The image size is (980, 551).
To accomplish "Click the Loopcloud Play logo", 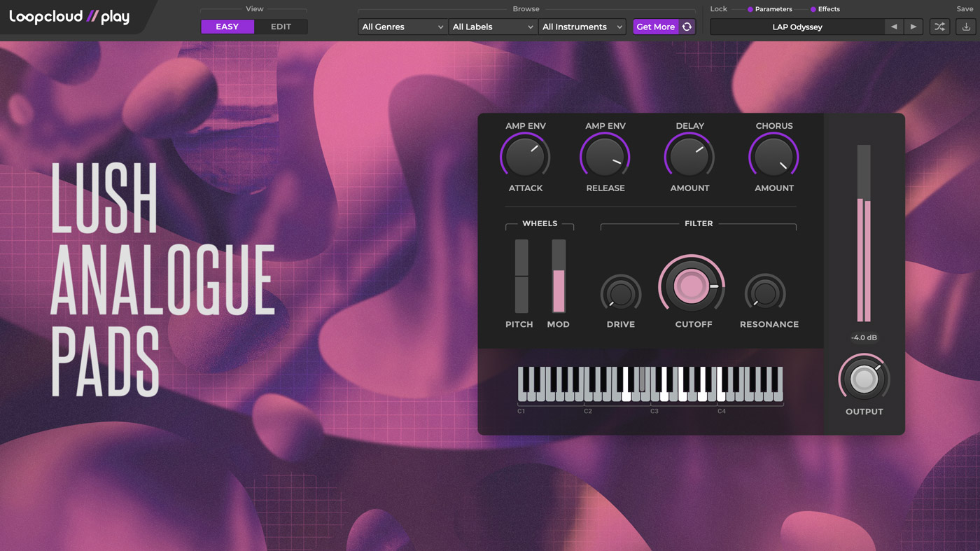I will (x=69, y=17).
